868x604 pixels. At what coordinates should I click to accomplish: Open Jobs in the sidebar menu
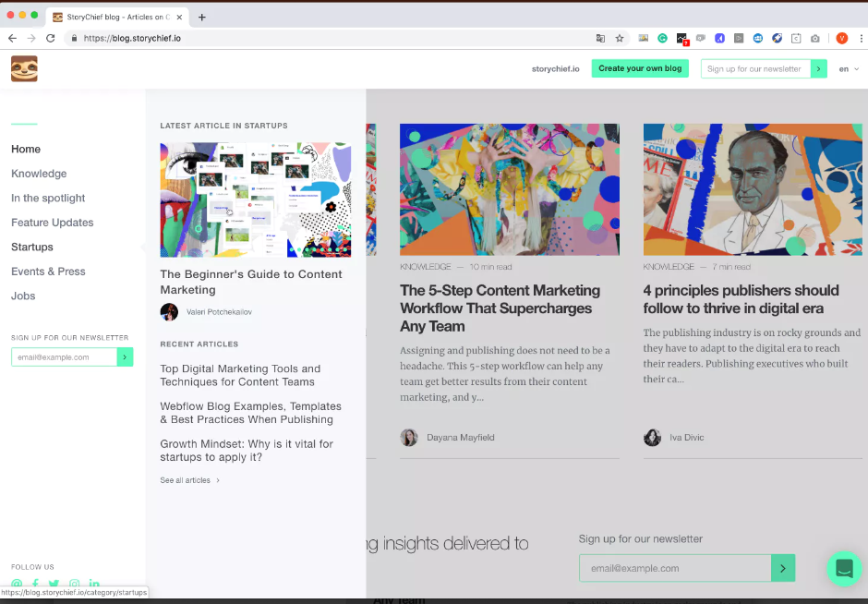(23, 296)
